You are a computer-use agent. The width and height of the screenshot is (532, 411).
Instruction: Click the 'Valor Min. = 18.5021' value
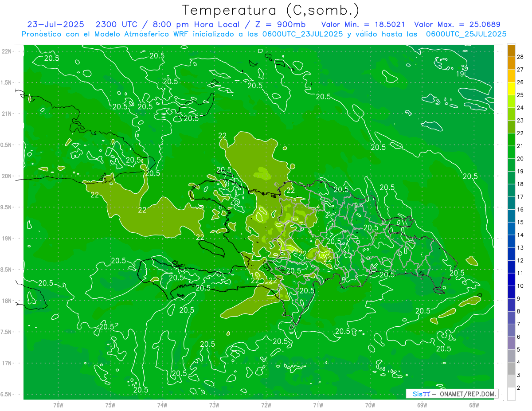click(x=363, y=24)
